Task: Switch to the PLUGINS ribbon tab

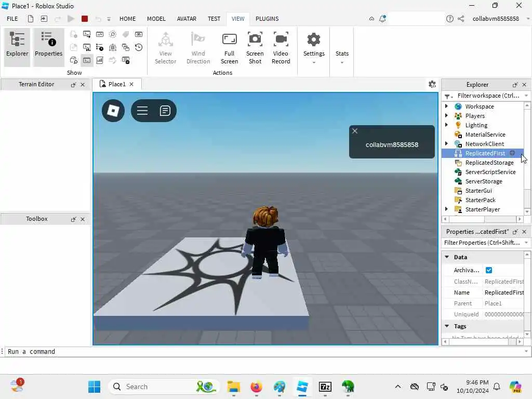Action: (x=267, y=19)
